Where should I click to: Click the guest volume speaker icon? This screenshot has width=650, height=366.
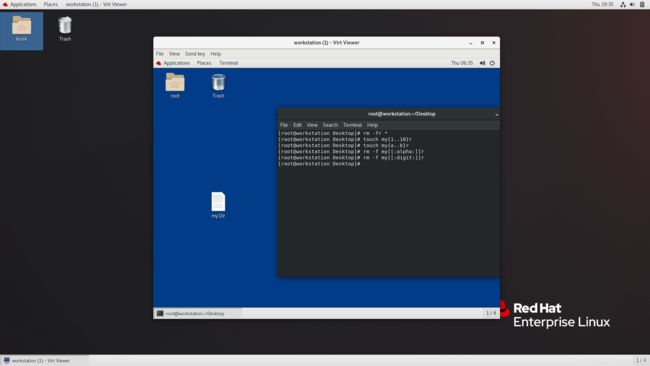click(482, 63)
